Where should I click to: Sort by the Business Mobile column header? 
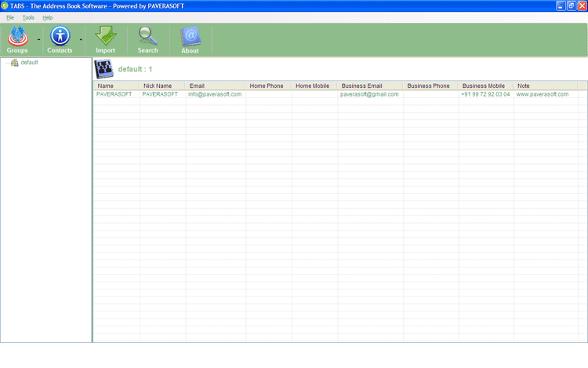486,86
